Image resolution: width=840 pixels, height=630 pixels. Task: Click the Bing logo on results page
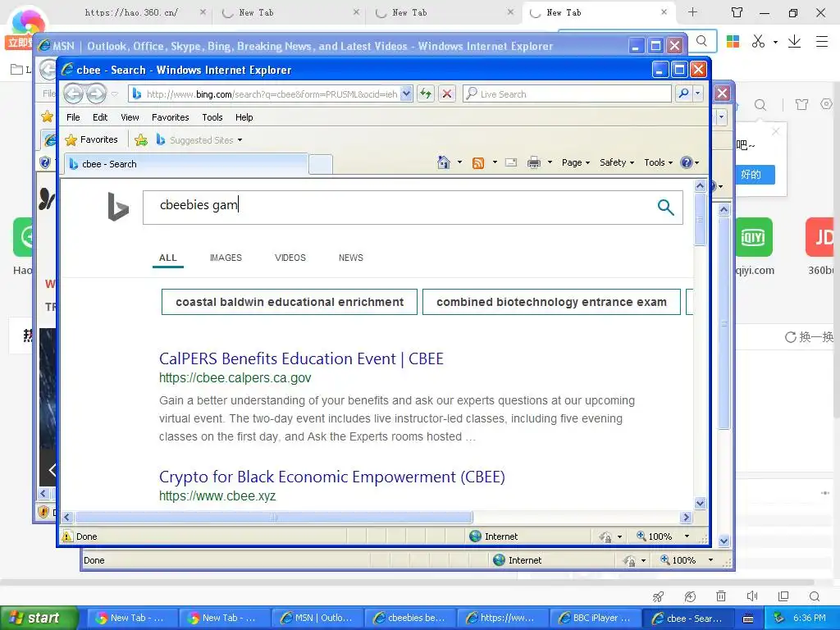(118, 207)
